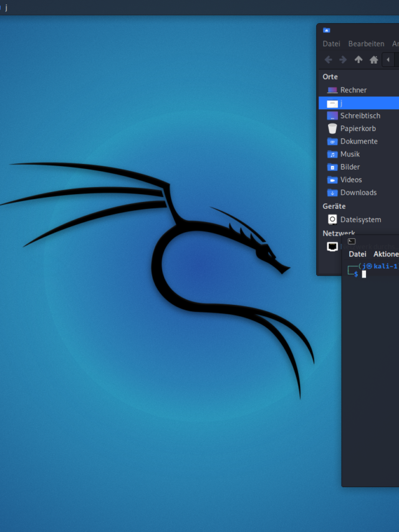Click the Dokumente folder icon

click(x=332, y=142)
